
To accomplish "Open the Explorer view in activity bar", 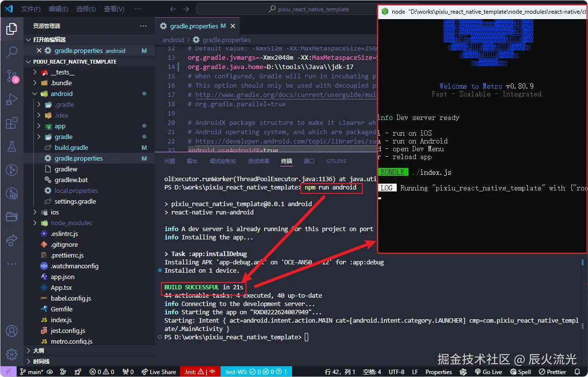I will (x=12, y=28).
